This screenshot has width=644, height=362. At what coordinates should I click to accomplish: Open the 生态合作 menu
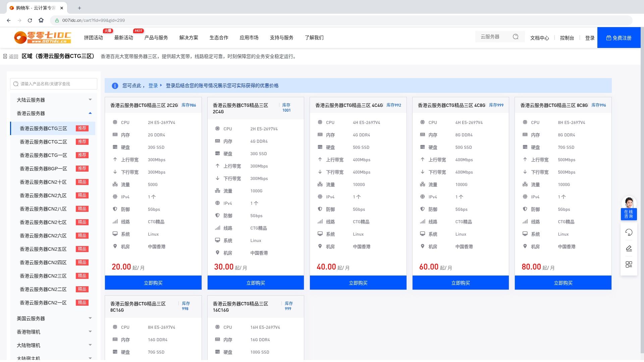coord(219,38)
